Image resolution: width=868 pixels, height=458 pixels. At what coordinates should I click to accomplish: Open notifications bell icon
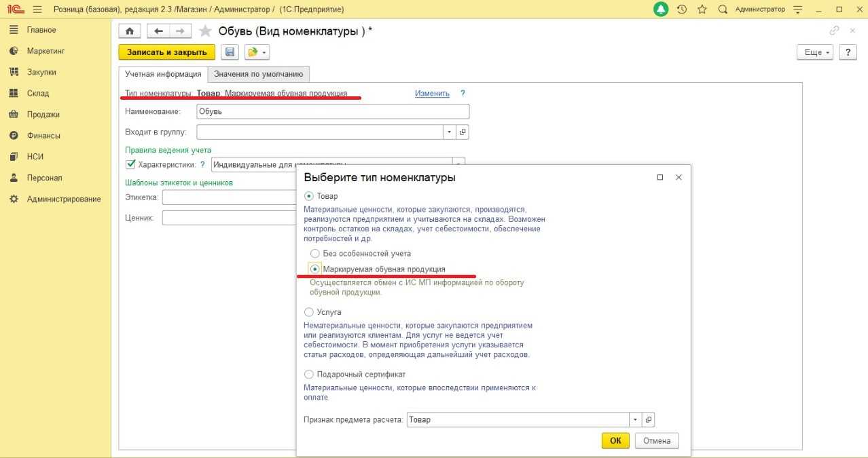[661, 9]
